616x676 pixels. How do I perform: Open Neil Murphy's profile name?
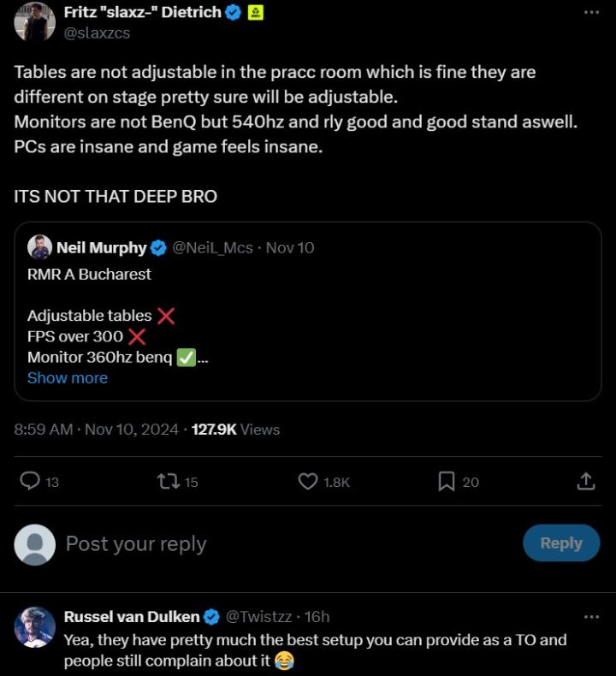101,248
